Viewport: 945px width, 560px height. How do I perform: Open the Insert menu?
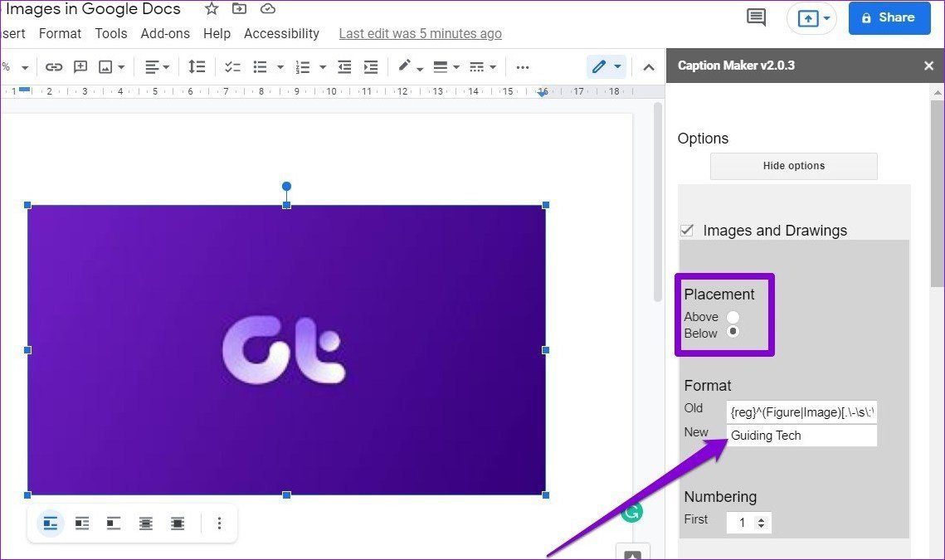(x=13, y=34)
